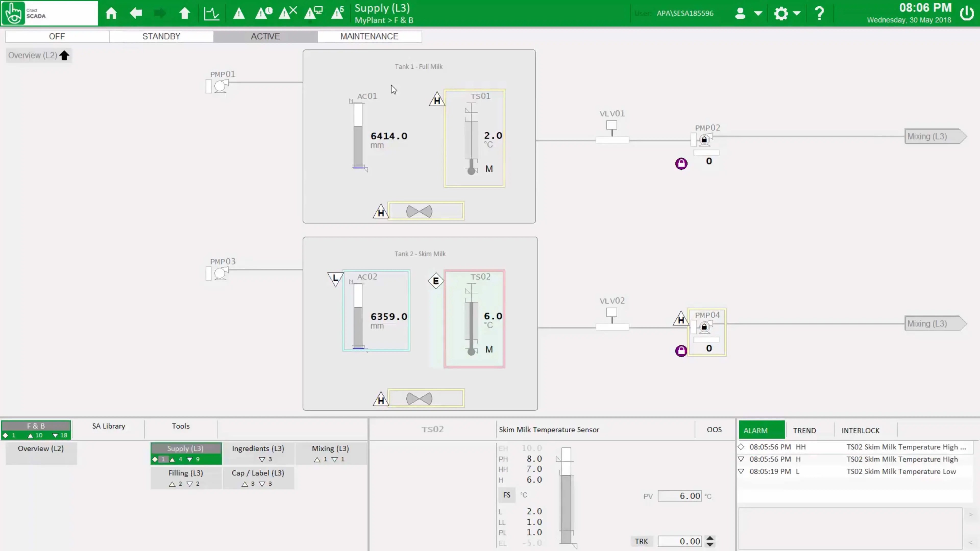Image resolution: width=980 pixels, height=551 pixels.
Task: Open the help question mark icon
Action: tap(819, 13)
